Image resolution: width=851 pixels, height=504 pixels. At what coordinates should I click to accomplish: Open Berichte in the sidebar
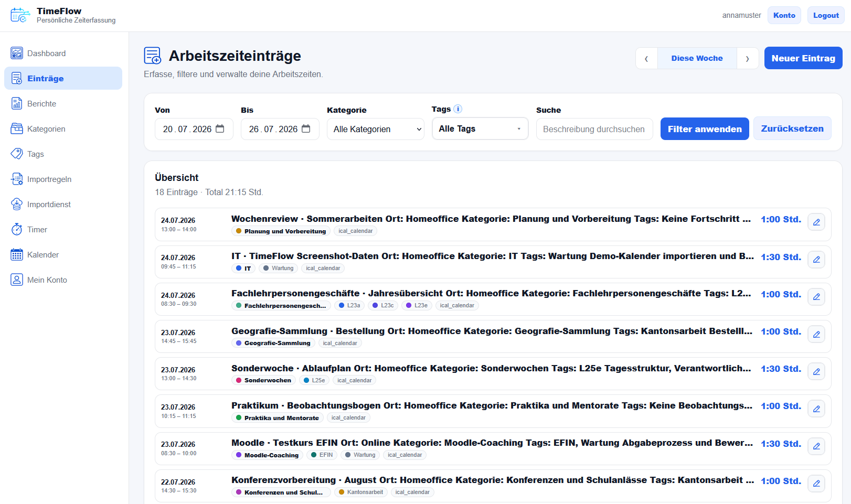coord(63,103)
